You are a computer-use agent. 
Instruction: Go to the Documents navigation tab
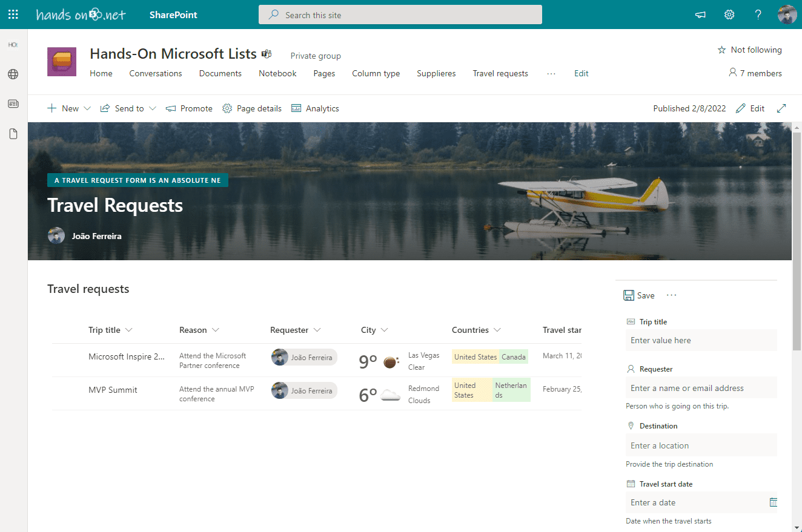[x=220, y=73]
